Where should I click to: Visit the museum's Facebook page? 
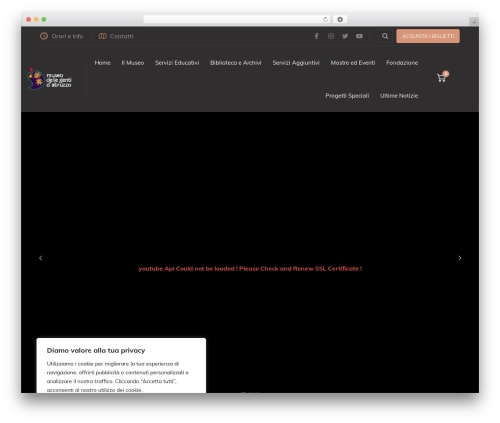316,36
